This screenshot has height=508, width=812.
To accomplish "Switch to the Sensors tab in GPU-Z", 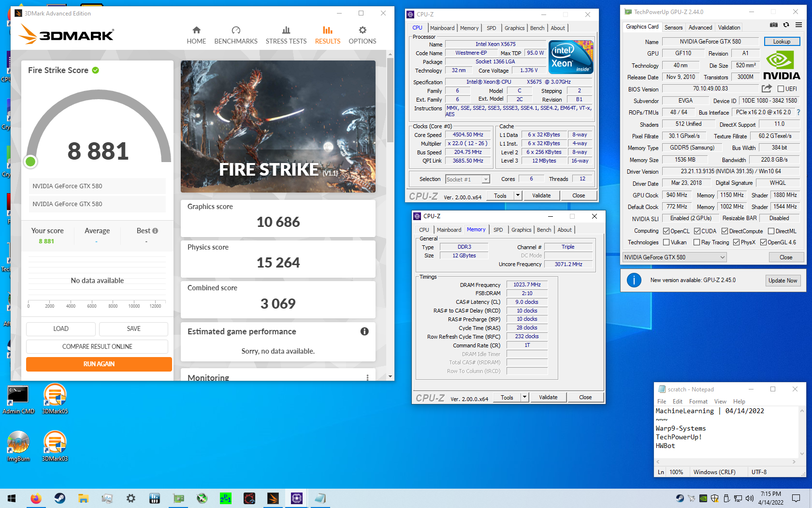I will tap(673, 28).
